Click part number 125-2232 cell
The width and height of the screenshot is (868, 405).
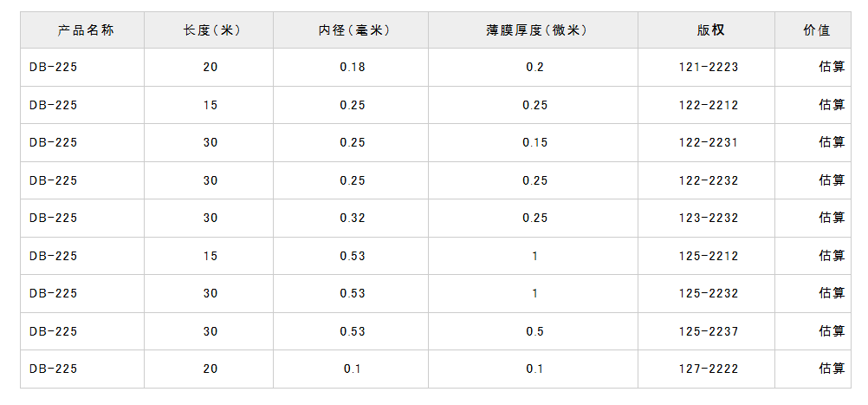click(709, 293)
